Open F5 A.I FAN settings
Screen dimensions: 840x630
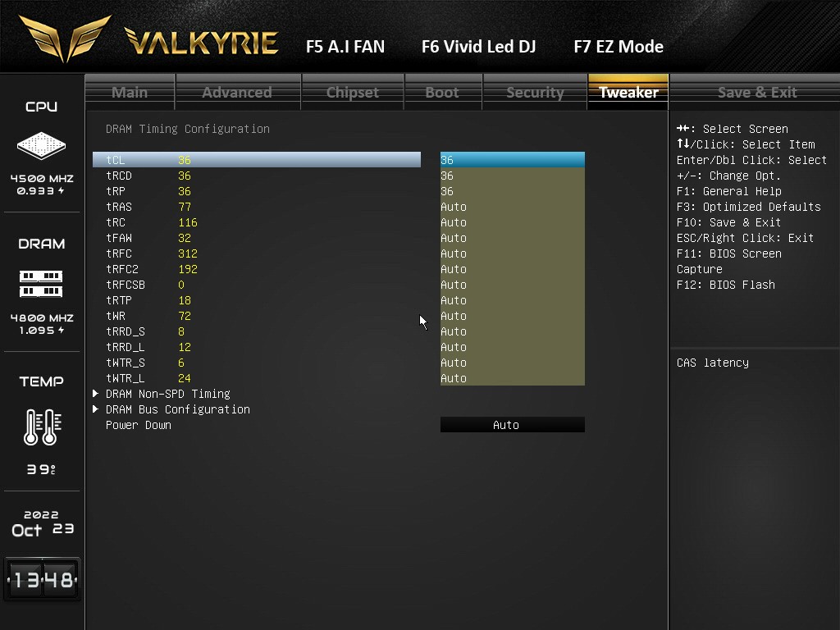tap(345, 47)
